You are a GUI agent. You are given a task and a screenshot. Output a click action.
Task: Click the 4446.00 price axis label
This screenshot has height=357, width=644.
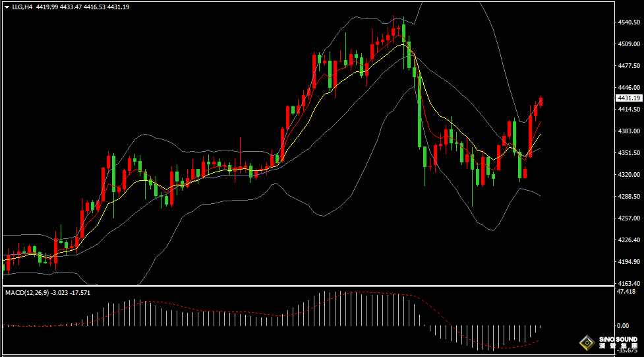(x=629, y=88)
